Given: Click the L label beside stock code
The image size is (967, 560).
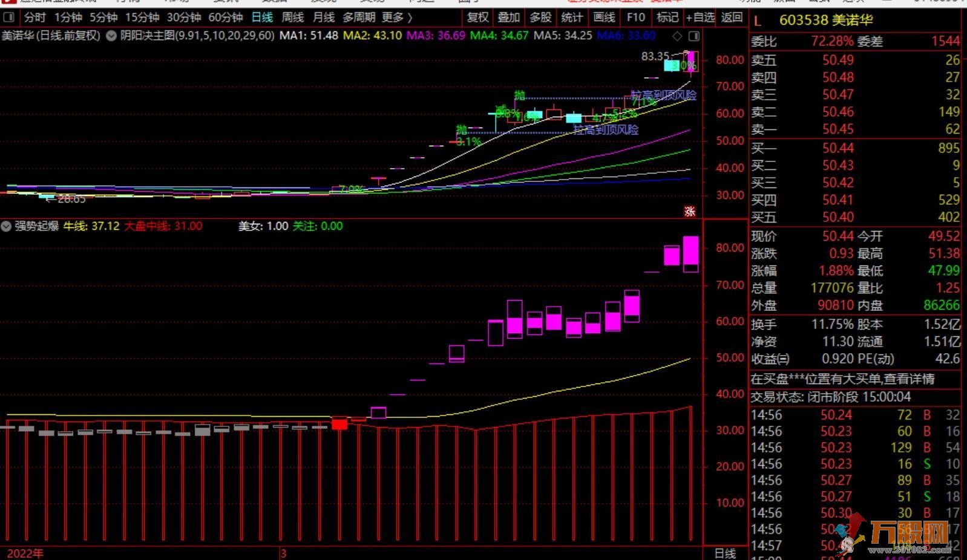Looking at the screenshot, I should [x=757, y=22].
